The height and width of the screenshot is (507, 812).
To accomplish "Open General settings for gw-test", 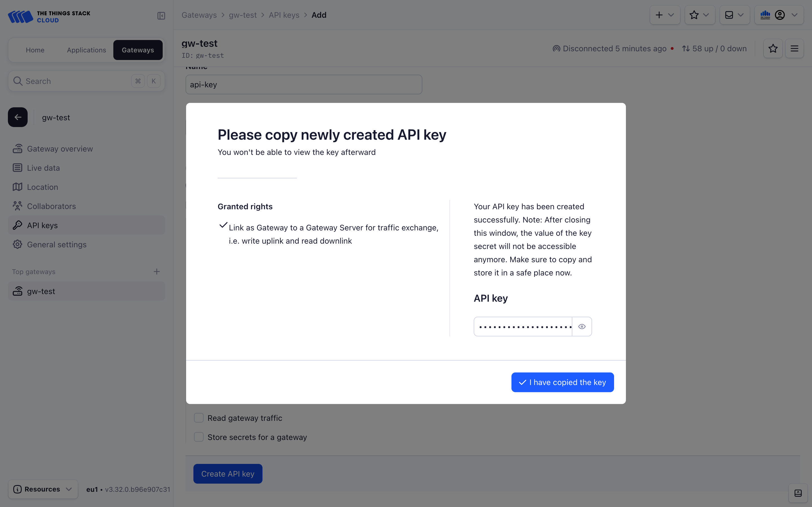I will 56,244.
